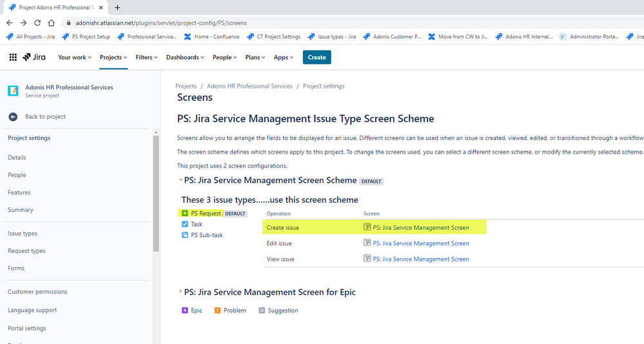Open Summary in project settings sidebar
Image resolution: width=644 pixels, height=344 pixels.
pos(21,210)
